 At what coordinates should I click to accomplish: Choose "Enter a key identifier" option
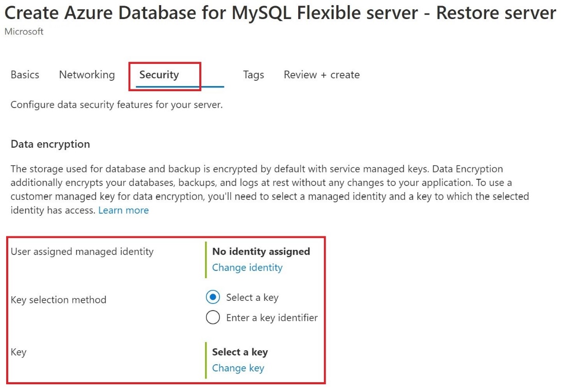pyautogui.click(x=213, y=318)
